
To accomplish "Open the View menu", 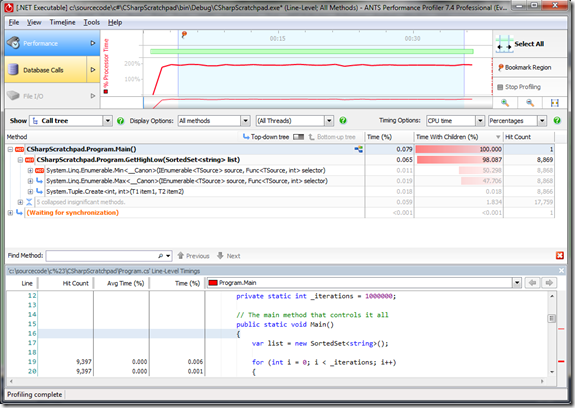I will 34,22.
